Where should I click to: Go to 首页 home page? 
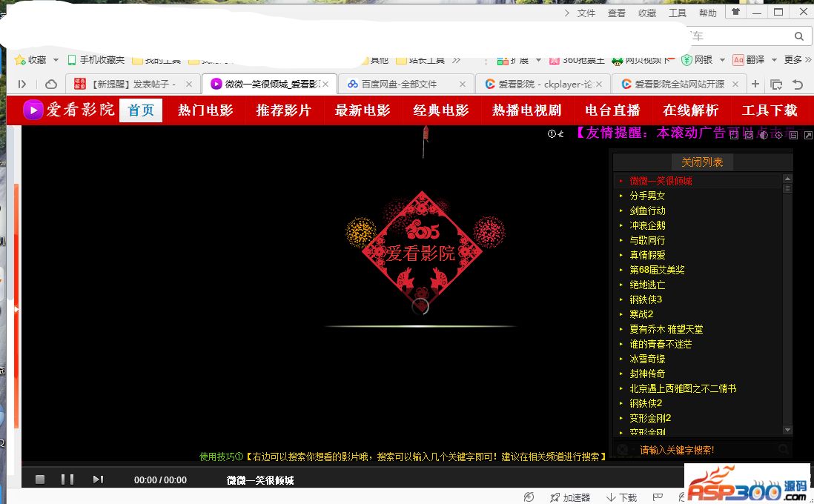141,110
